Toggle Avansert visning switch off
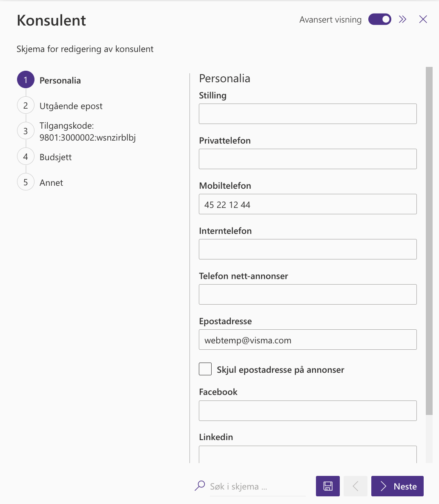439x504 pixels. coord(379,19)
